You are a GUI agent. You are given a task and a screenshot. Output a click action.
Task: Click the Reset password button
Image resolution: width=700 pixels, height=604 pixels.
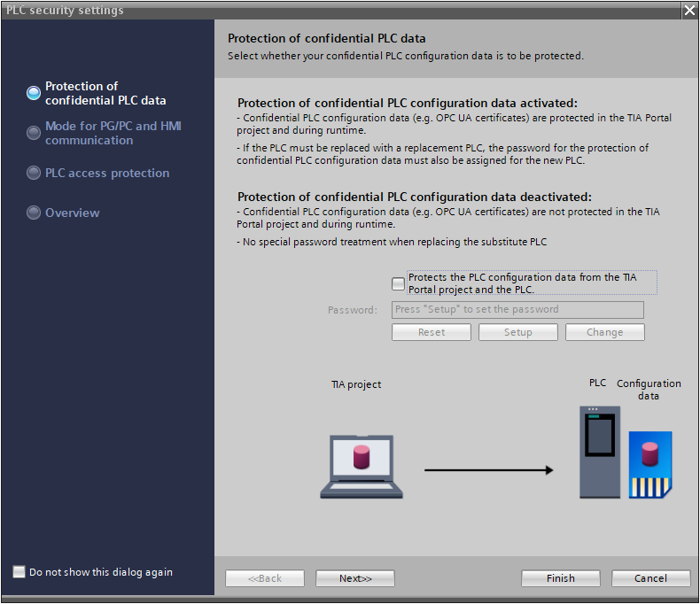pos(432,332)
